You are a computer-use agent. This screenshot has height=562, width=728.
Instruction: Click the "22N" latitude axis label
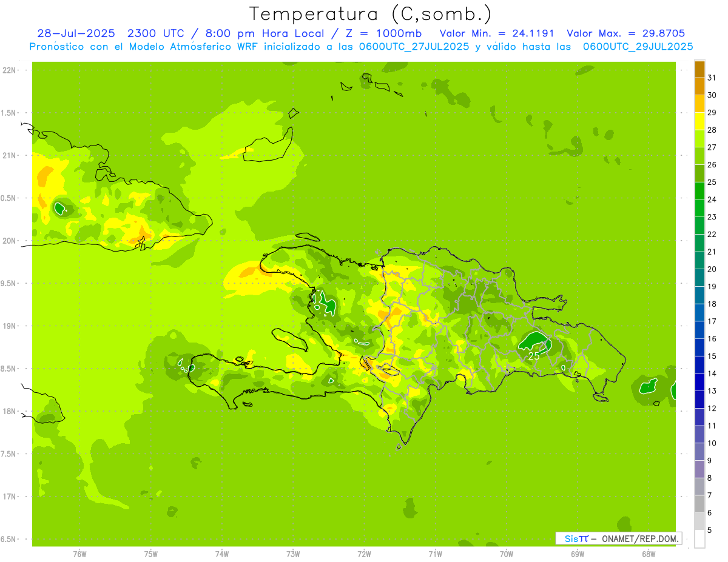(x=9, y=70)
